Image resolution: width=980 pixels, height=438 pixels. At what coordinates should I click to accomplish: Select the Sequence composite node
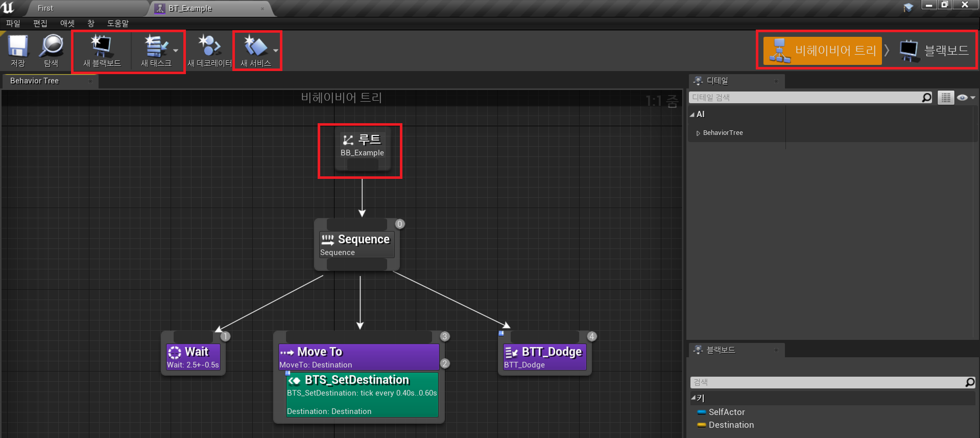click(356, 245)
